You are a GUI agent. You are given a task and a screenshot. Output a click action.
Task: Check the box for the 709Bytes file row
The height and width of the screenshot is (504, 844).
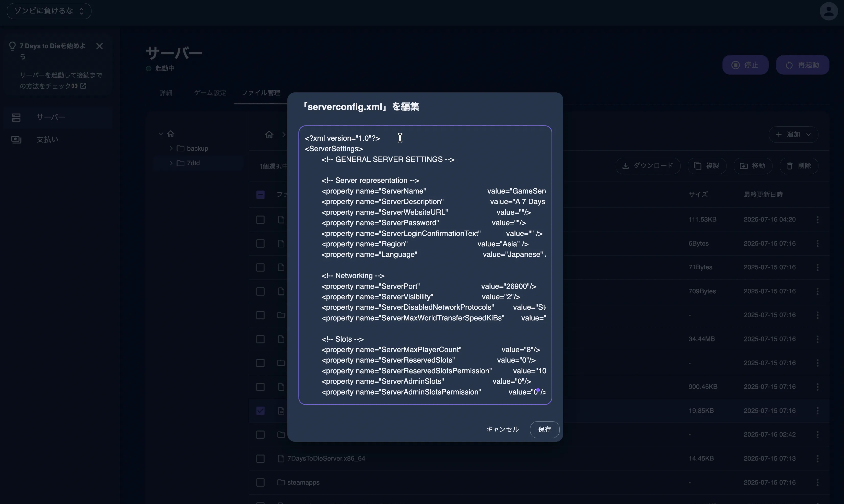pos(260,291)
